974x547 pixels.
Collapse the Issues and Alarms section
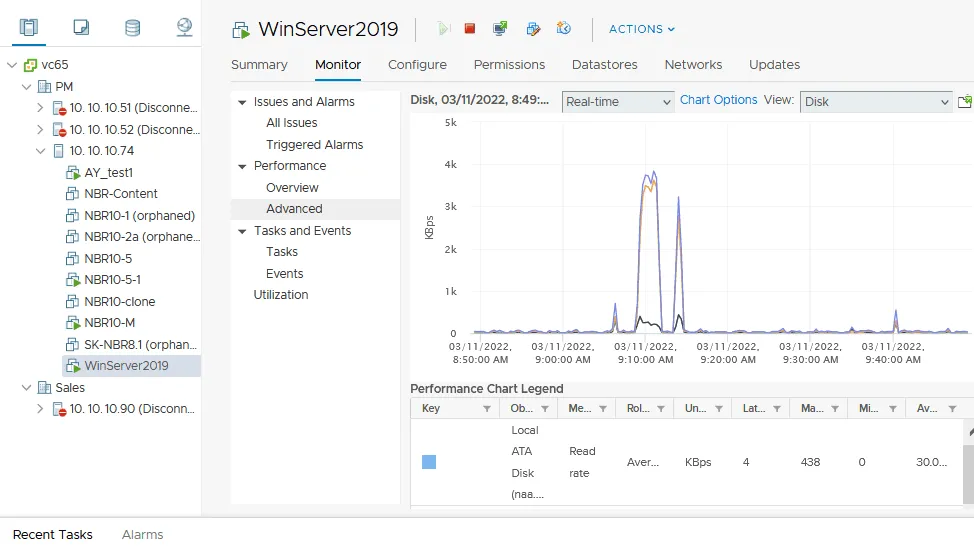[x=242, y=102]
